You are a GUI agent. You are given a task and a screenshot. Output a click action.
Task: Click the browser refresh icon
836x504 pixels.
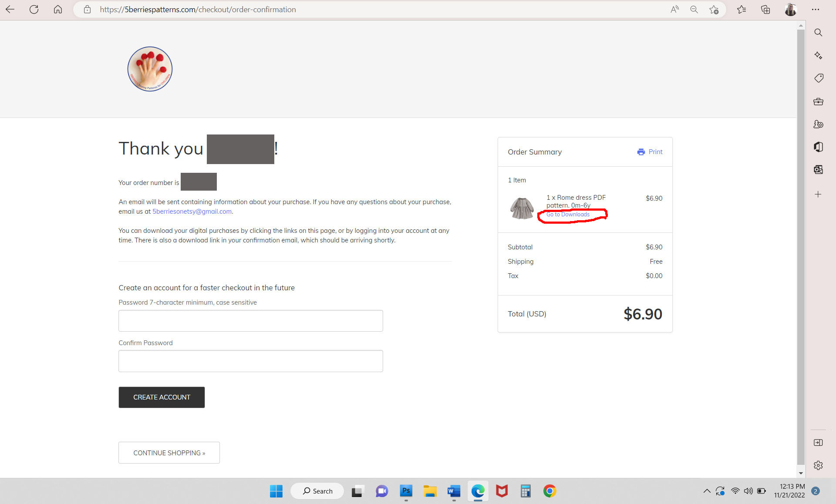(34, 9)
